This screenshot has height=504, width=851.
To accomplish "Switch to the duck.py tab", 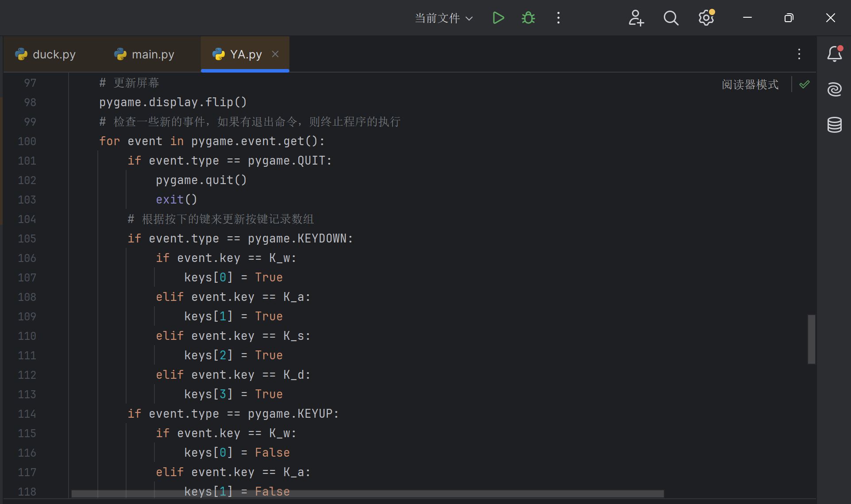I will click(46, 54).
